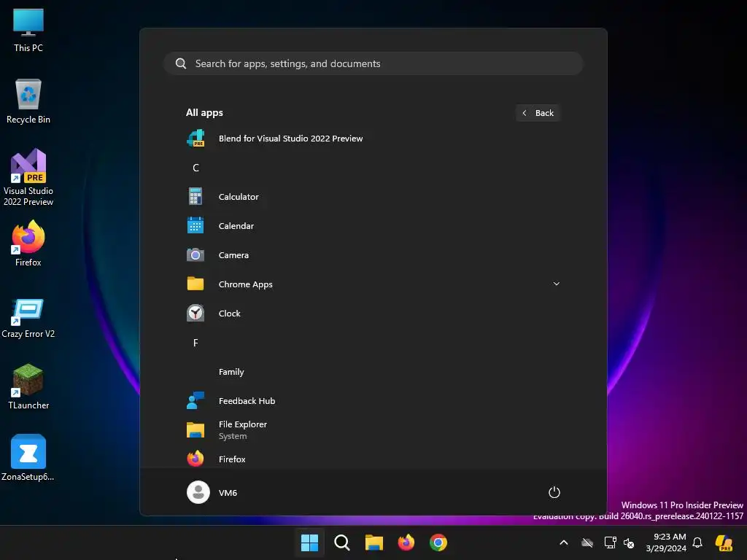Open the Copilot Preview icon on taskbar
Screen dimensions: 747x560
tap(724, 542)
